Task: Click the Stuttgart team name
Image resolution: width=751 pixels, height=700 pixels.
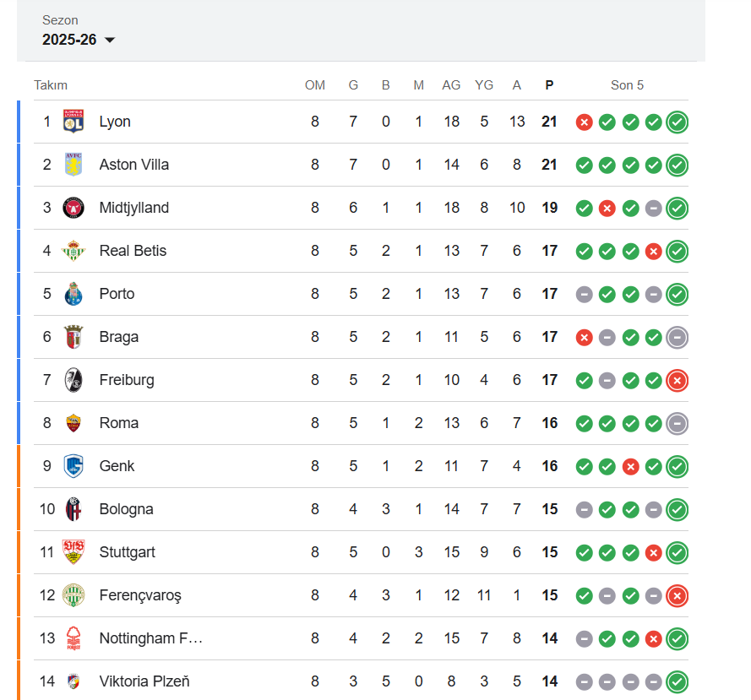Action: click(x=127, y=552)
